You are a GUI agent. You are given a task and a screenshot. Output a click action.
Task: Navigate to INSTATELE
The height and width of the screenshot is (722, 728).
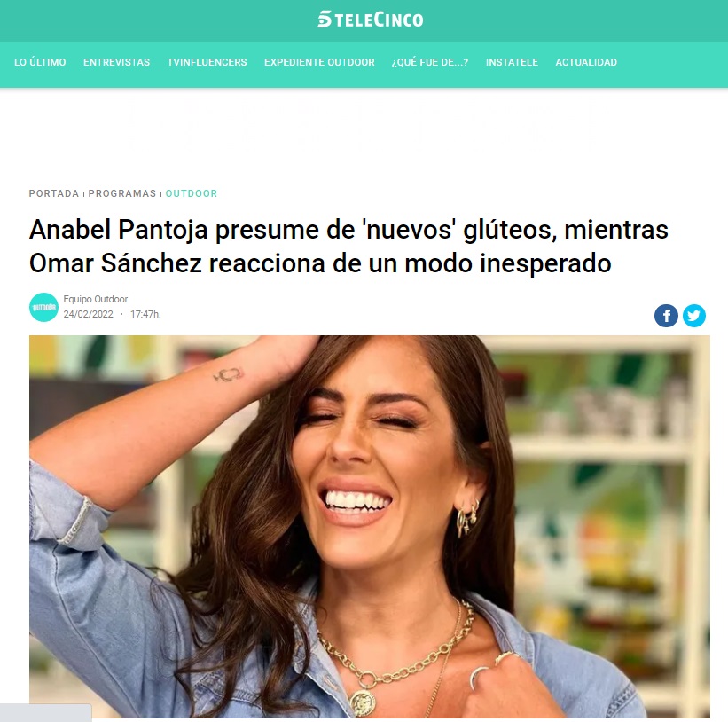pos(512,62)
